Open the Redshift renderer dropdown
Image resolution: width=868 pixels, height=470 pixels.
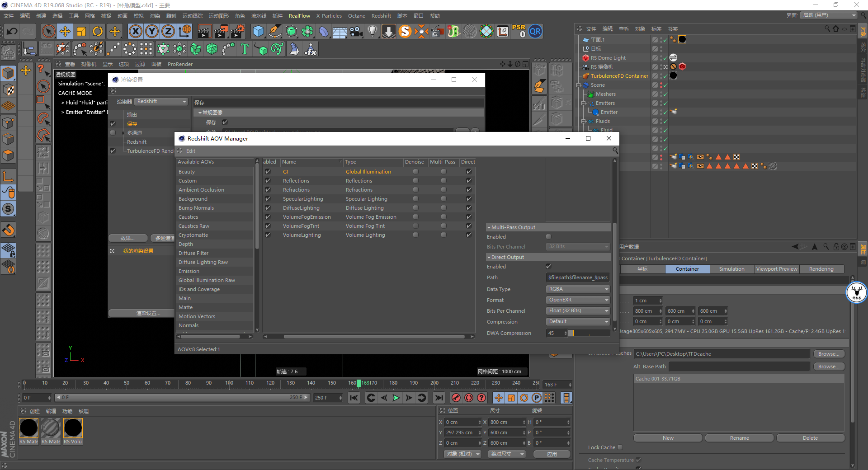click(x=161, y=102)
